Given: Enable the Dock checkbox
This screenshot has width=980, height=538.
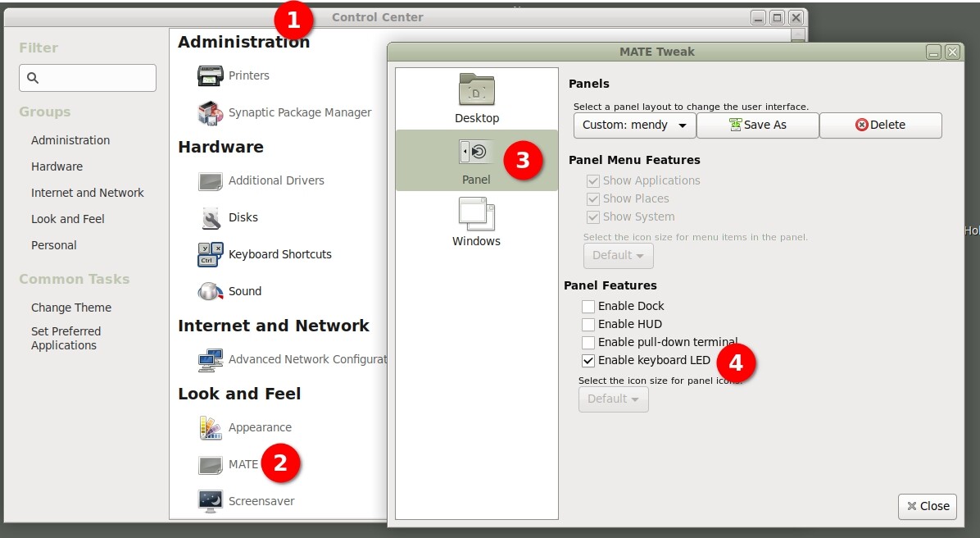Looking at the screenshot, I should point(588,307).
